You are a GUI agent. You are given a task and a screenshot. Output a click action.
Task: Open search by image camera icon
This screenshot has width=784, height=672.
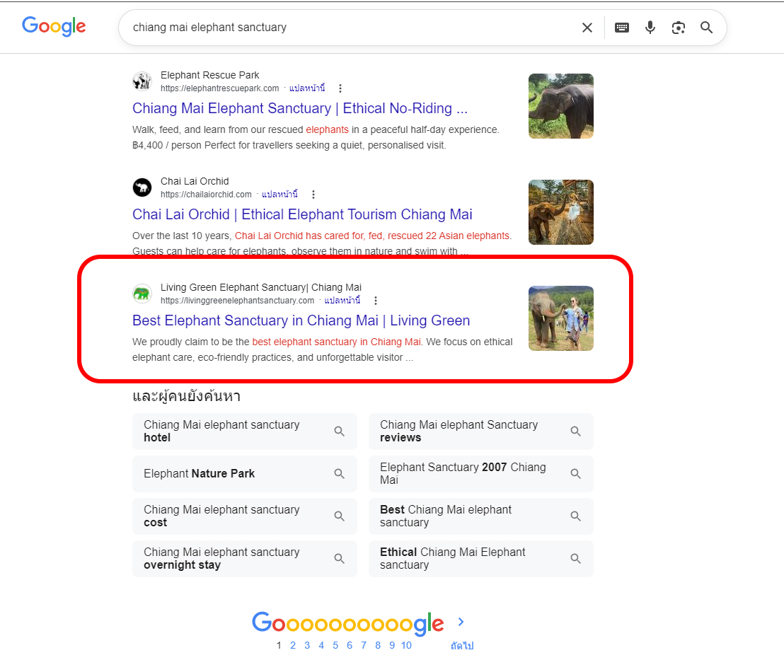click(x=679, y=28)
